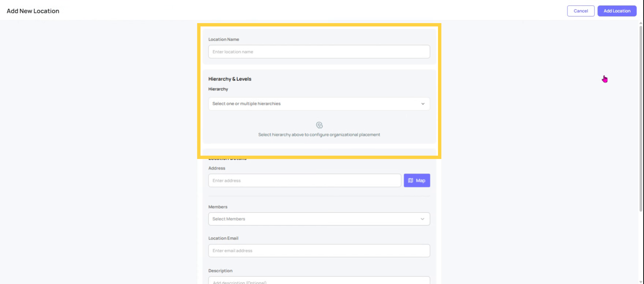644x284 pixels.
Task: Click the Description field label
Action: [220, 271]
